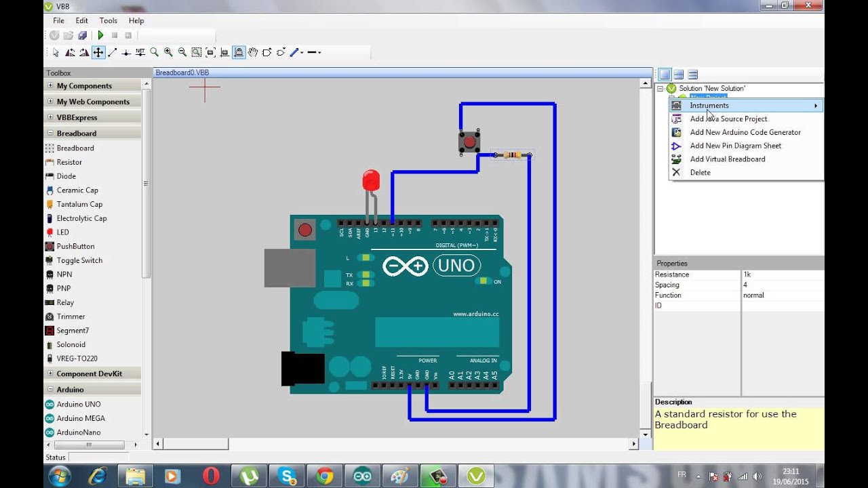Click the second solution panel view icon

click(679, 75)
